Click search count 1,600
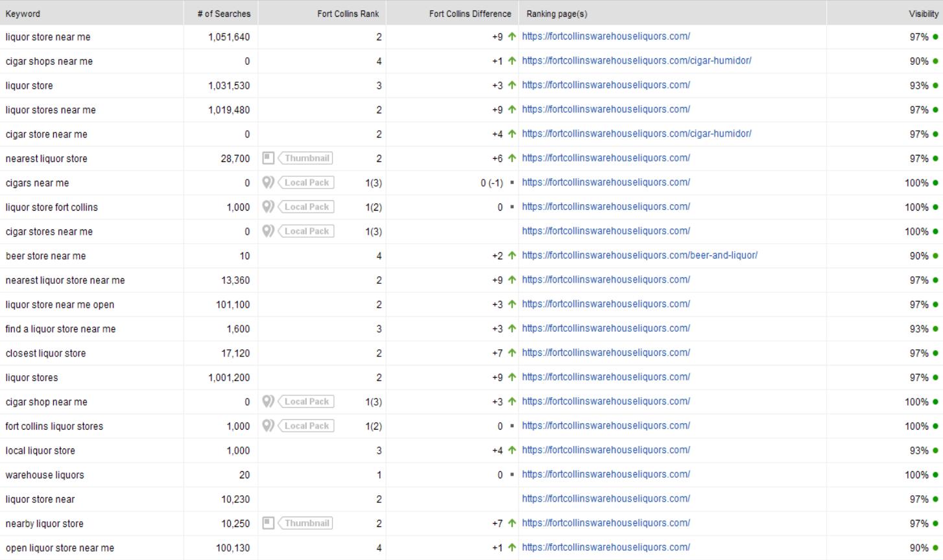 (x=238, y=329)
